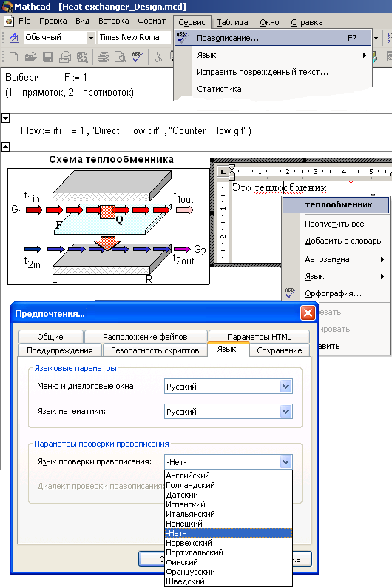
Task: Click the Схема теплообменника diagram image
Action: click(109, 227)
